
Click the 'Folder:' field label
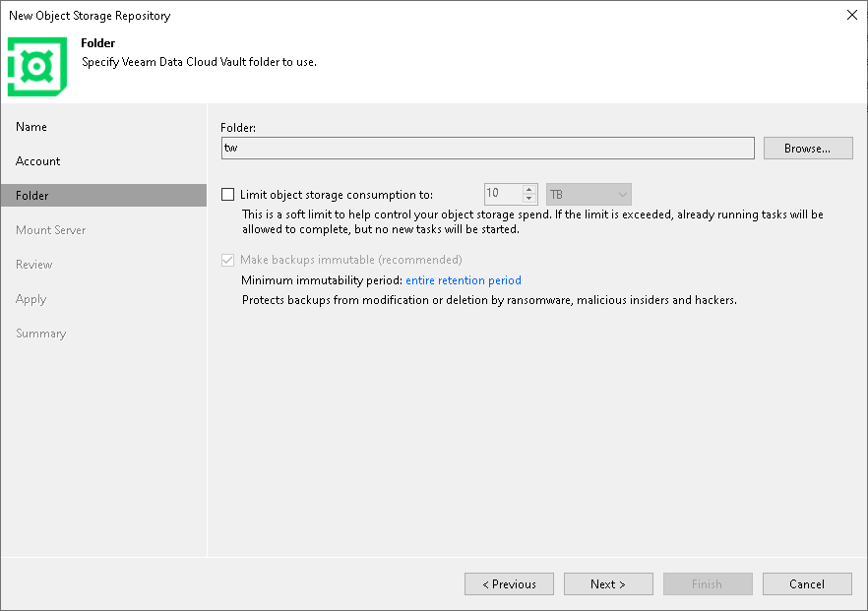pos(238,128)
